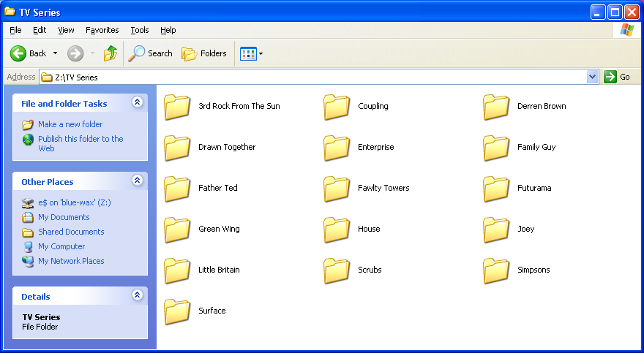Select the Joey folder icon

tap(496, 230)
